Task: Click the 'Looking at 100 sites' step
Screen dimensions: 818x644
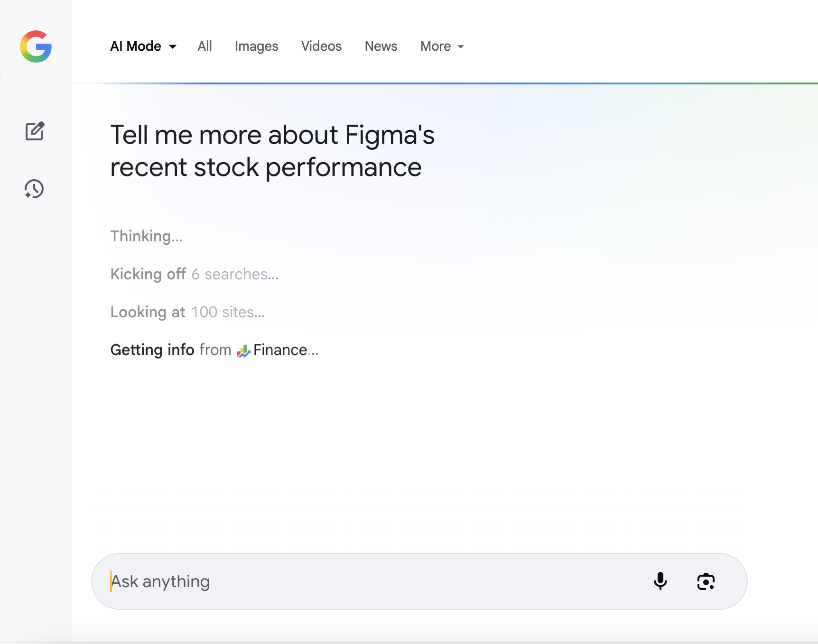Action: (x=187, y=312)
